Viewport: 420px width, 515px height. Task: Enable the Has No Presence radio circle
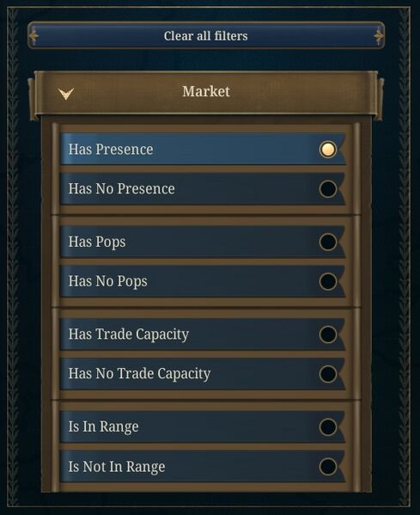pyautogui.click(x=328, y=189)
